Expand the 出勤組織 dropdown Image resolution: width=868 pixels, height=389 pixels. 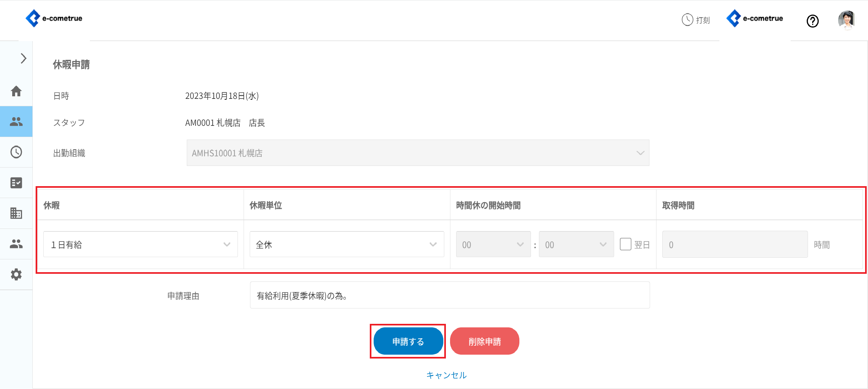tap(418, 153)
